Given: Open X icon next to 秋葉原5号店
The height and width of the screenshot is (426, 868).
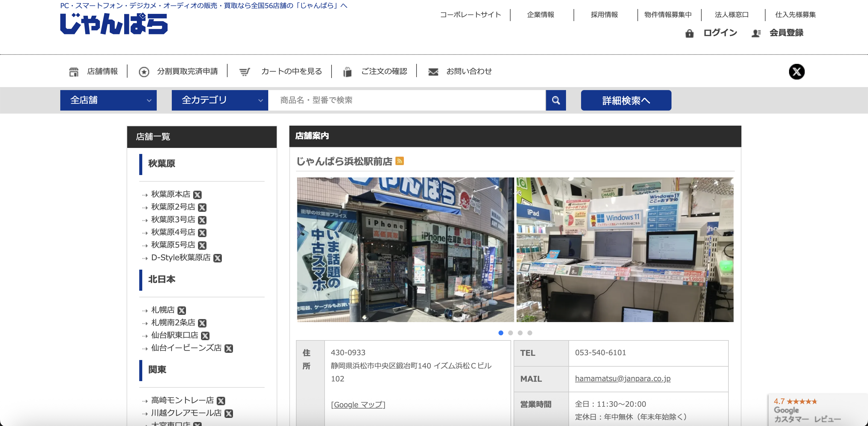Looking at the screenshot, I should click(x=202, y=245).
